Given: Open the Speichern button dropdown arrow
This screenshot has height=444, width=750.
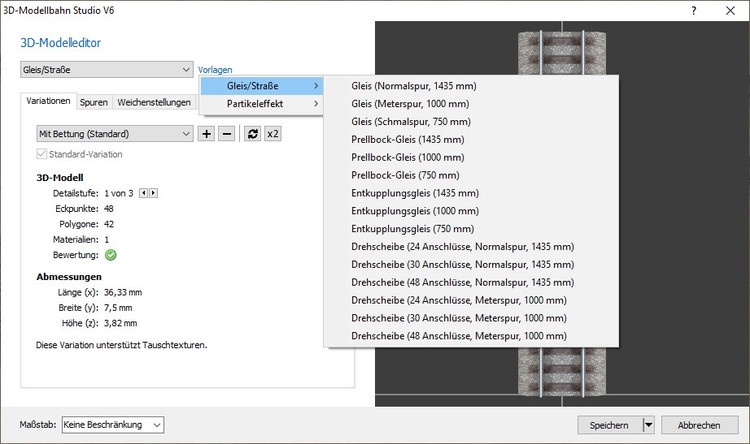Looking at the screenshot, I should click(648, 425).
